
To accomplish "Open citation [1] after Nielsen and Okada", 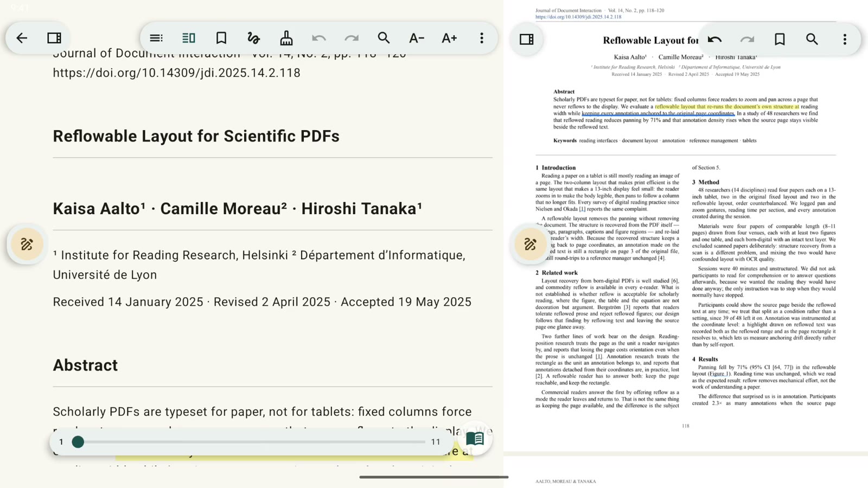I will pos(582,209).
